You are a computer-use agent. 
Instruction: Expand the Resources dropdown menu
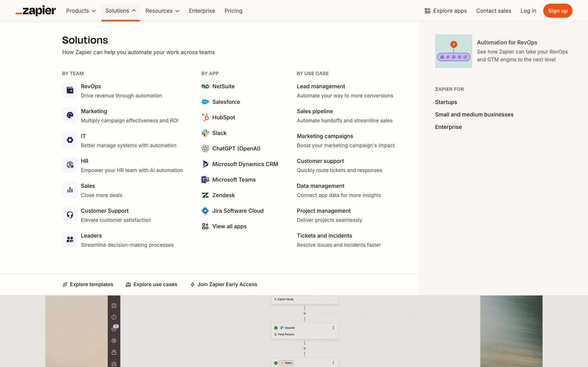point(162,11)
